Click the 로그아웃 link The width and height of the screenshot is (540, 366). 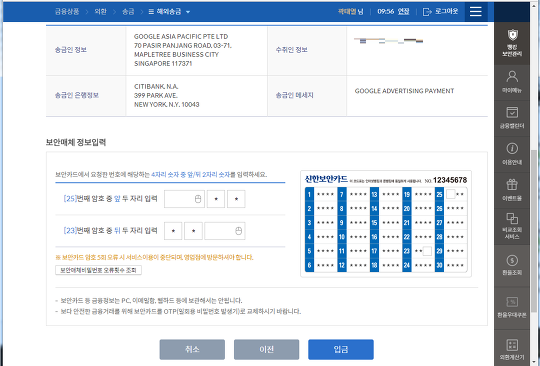coord(446,11)
